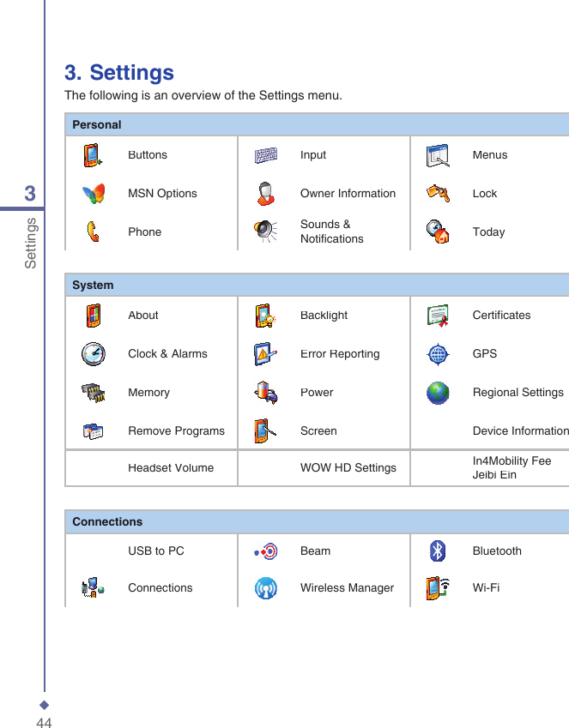The image size is (569, 728).
Task: Open the Remove Programs icon
Action: click(x=93, y=431)
